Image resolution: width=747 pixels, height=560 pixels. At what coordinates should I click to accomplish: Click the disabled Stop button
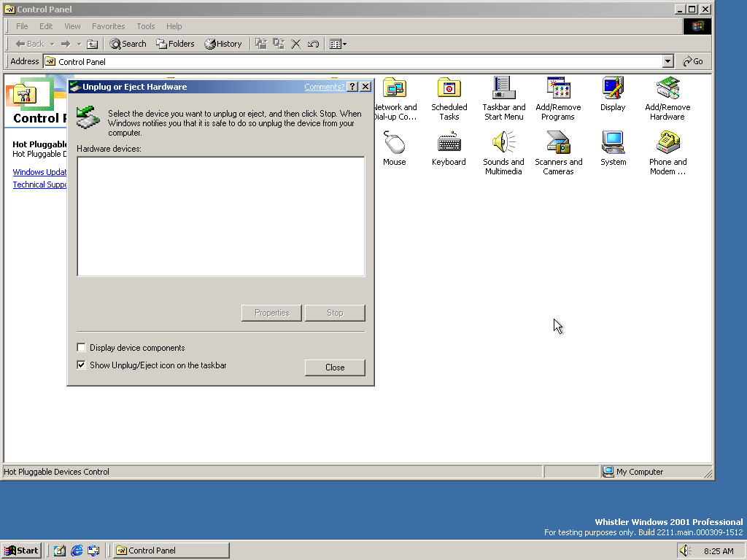[x=335, y=313]
